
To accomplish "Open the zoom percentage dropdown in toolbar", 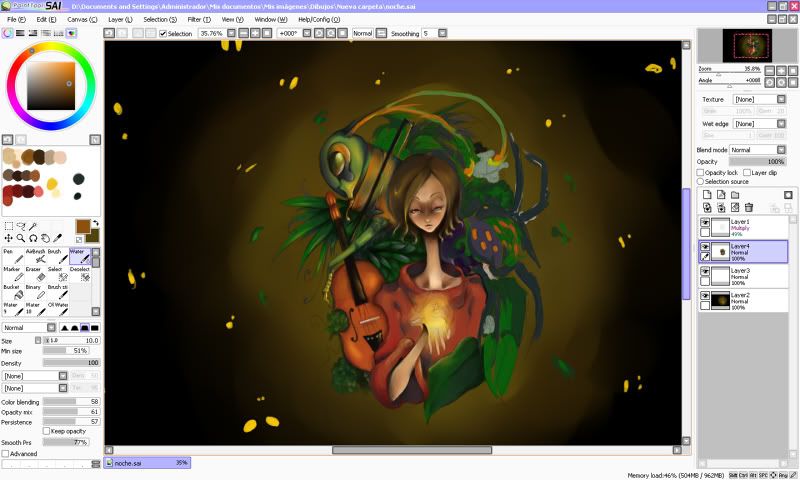I will 231,33.
